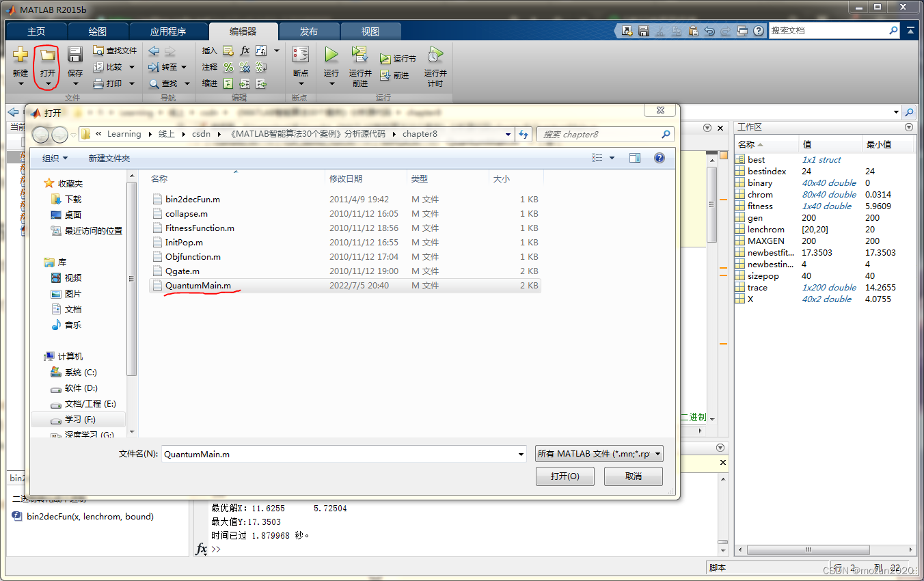Click the back navigation arrow in ribbon
This screenshot has height=581, width=924.
tap(154, 51)
